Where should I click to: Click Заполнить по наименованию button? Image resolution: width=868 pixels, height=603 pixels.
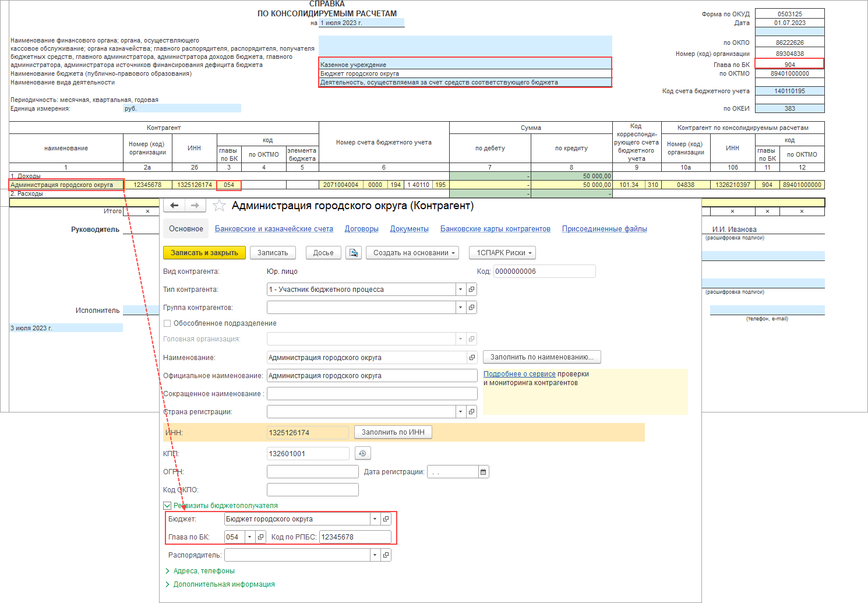[542, 357]
